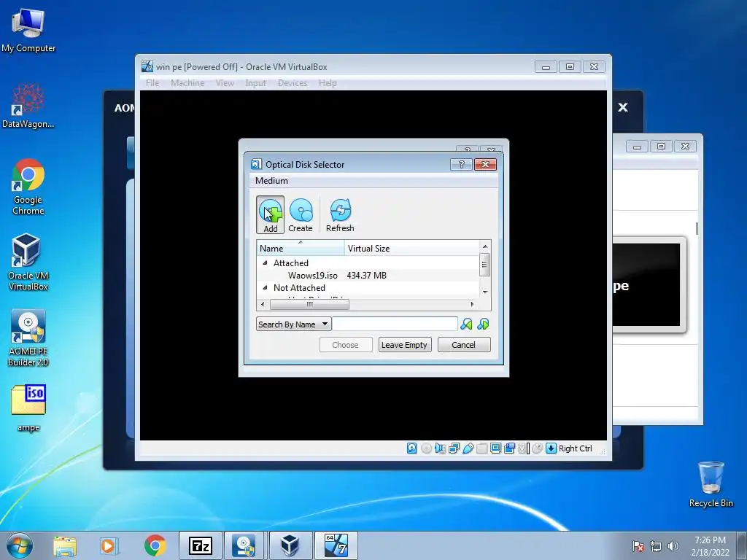Open My Computer desktop icon
747x560 pixels.
point(28,30)
